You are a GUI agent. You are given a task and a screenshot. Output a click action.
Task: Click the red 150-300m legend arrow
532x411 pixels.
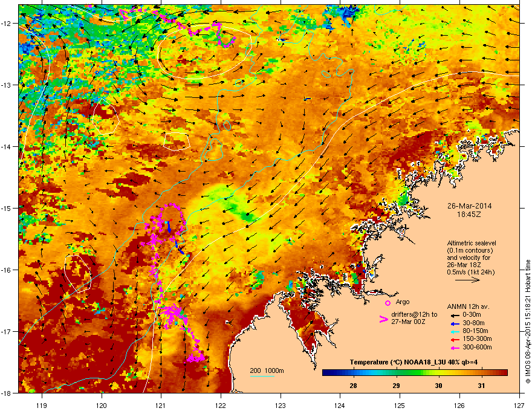454,340
